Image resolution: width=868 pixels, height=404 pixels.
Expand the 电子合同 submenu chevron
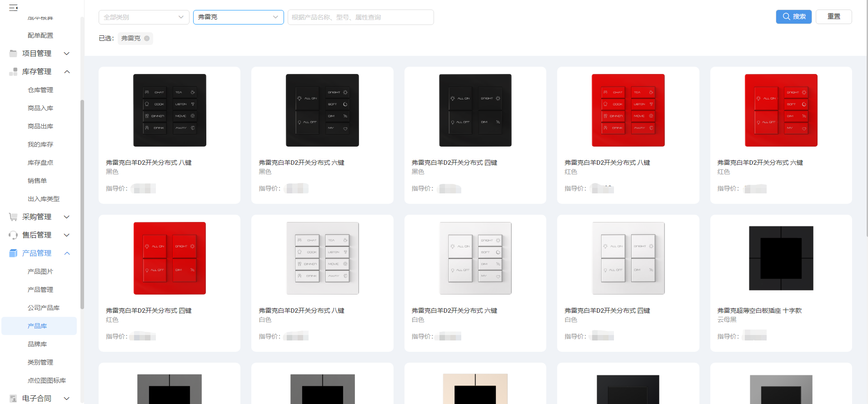coord(67,399)
